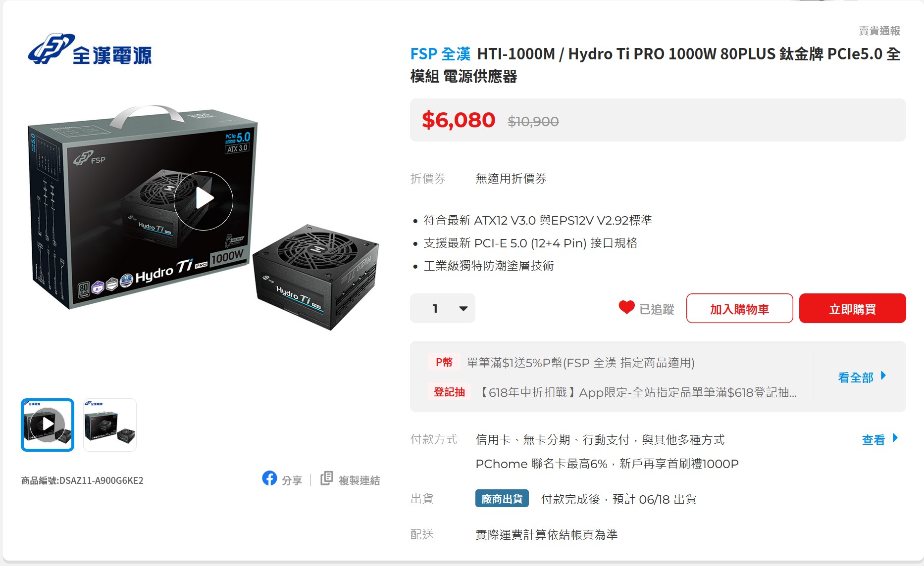This screenshot has height=566, width=924.
Task: Click the 登記抽 promotion tag
Action: click(449, 392)
